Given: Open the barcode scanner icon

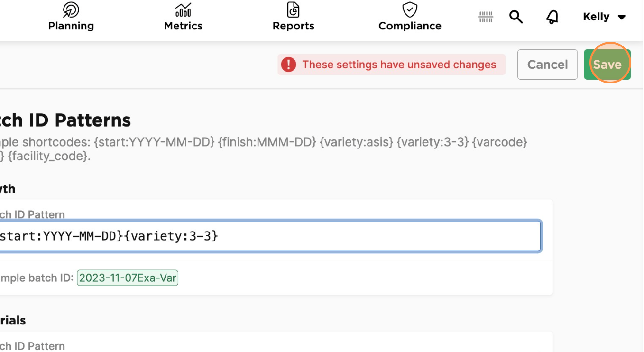Looking at the screenshot, I should click(x=486, y=17).
